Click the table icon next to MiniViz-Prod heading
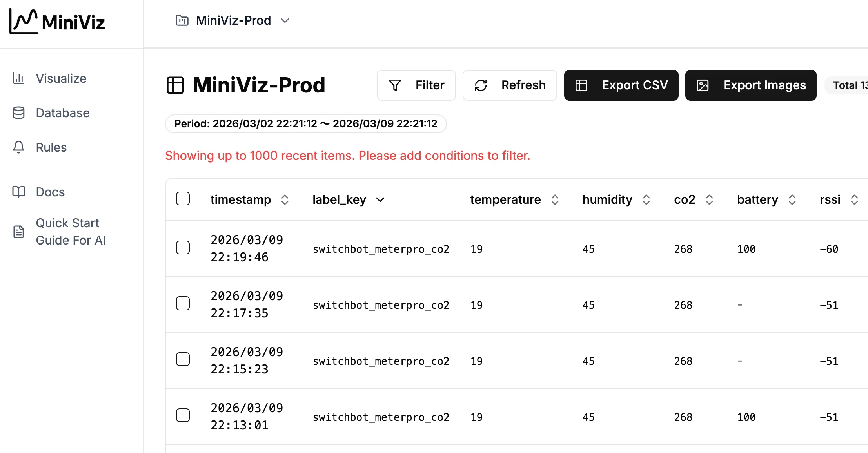 (175, 85)
